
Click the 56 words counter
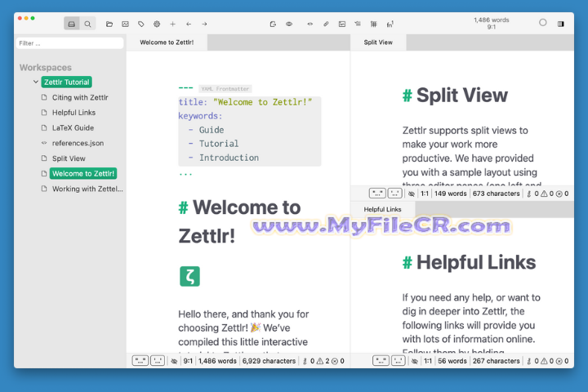[452, 361]
